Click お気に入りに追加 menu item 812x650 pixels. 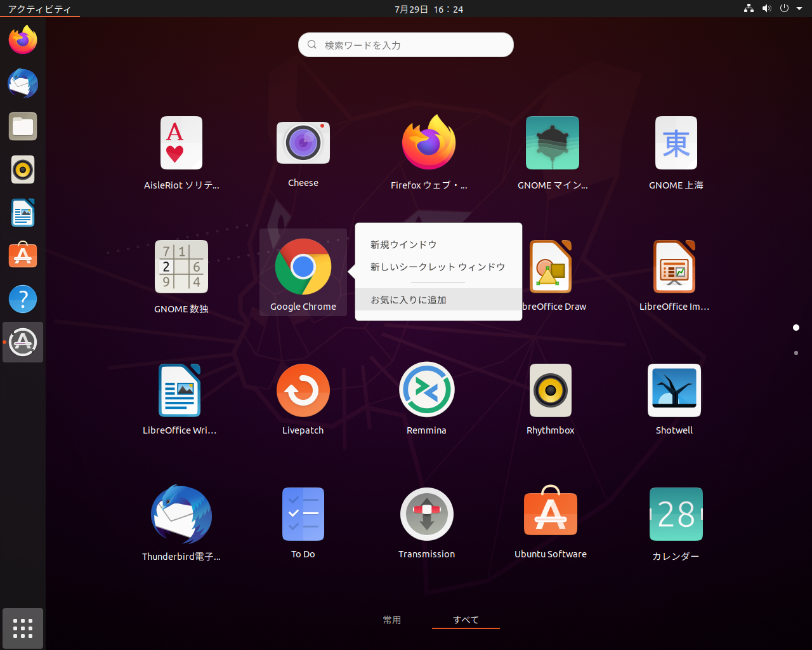(438, 300)
